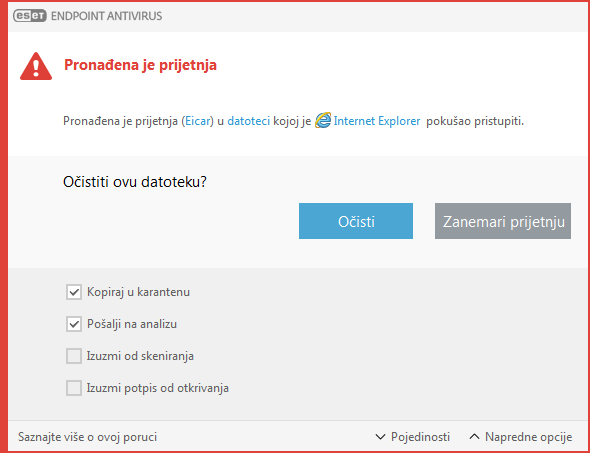The image size is (590, 453).
Task: Toggle the Kopiraj u karantenu checkbox
Action: (74, 292)
